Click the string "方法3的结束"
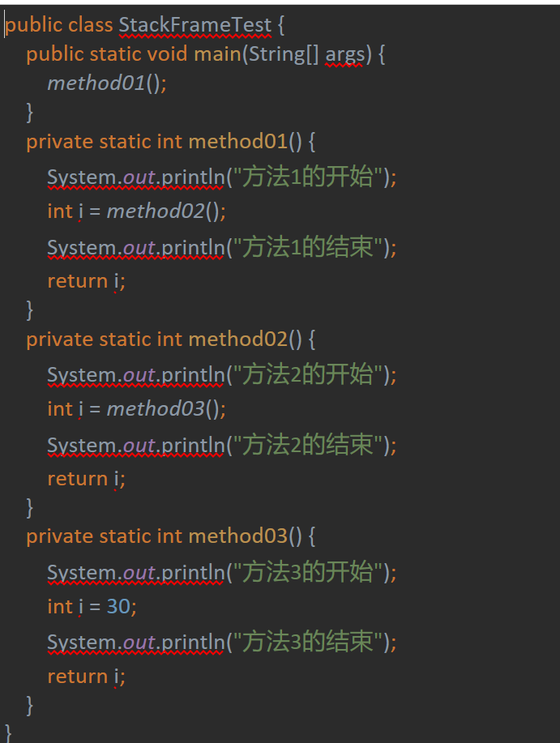The width and height of the screenshot is (560, 743). tap(308, 642)
